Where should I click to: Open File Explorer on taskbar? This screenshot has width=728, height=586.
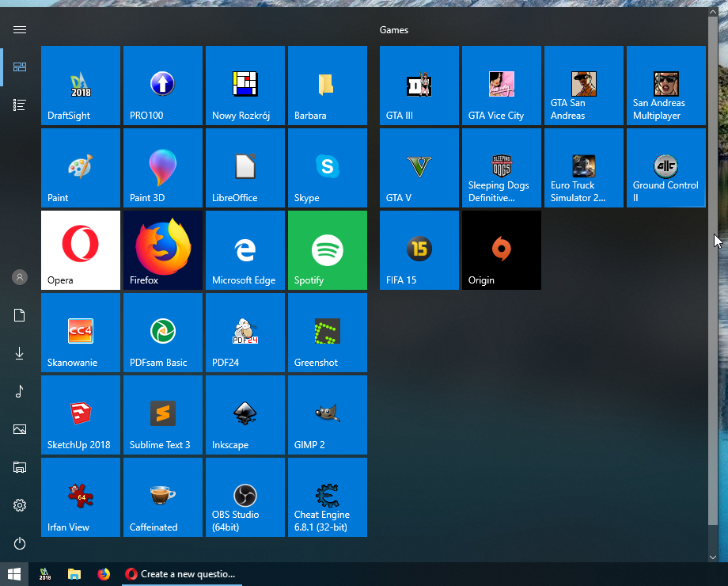click(x=74, y=574)
